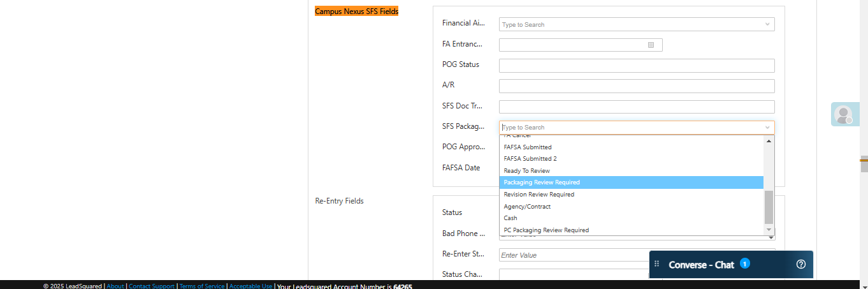Screen dimensions: 868x289
Task: Open the Terms of Service link
Action: (202, 286)
